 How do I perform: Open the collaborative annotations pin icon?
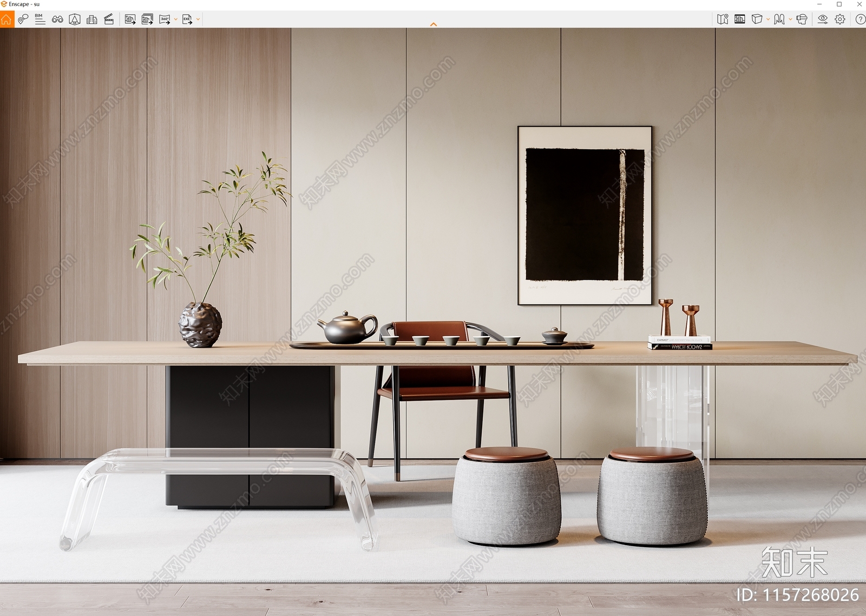(x=23, y=19)
